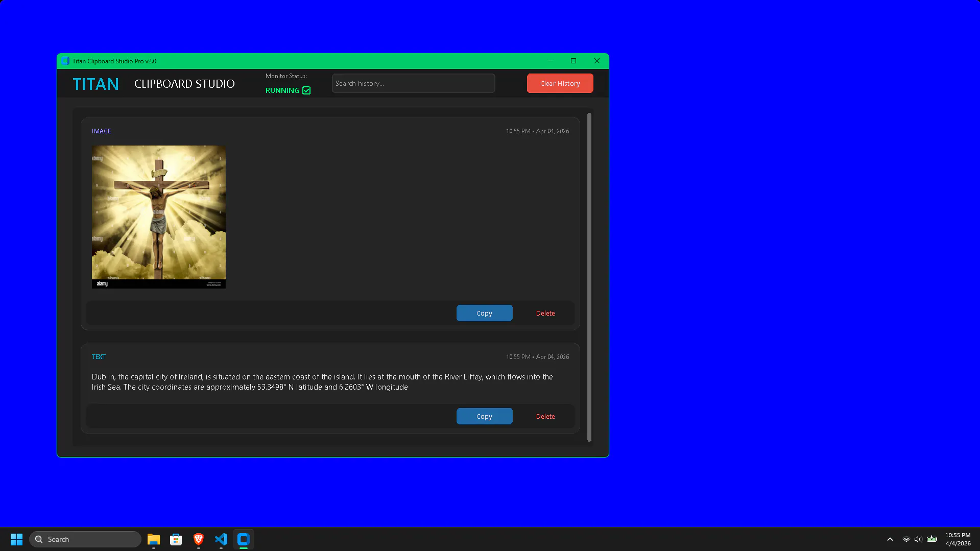Click the clipboard history scrollbar

coord(589,277)
